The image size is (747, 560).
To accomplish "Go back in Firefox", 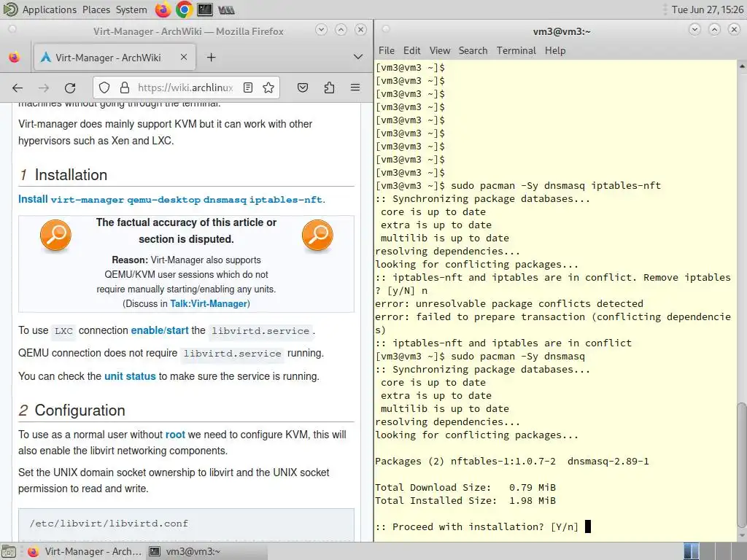I will coord(18,87).
